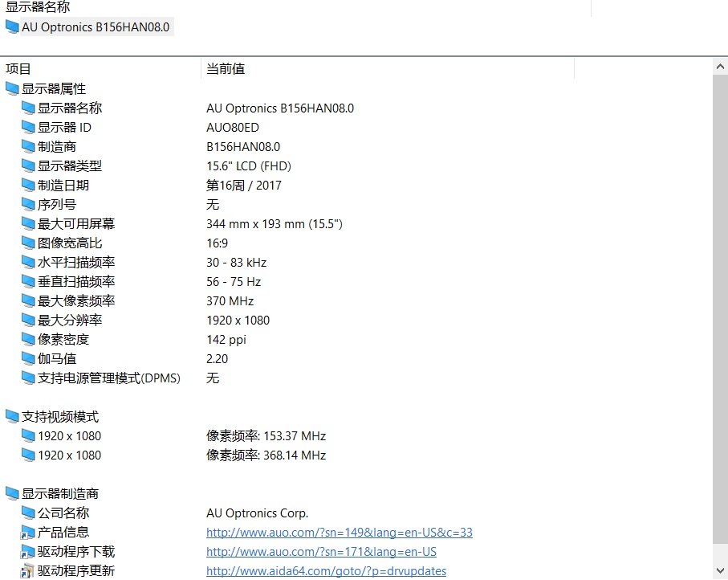
Task: Open the AU Optronics product info link
Action: (x=339, y=532)
